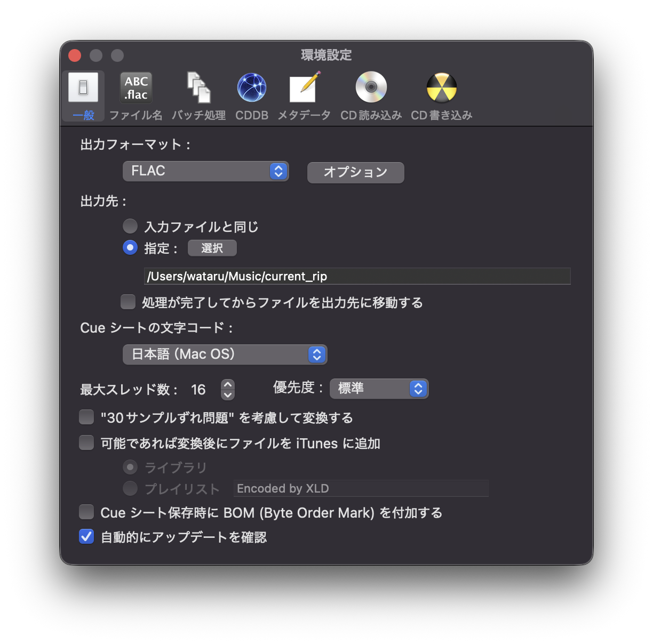The height and width of the screenshot is (644, 653).
Task: Select 入力ファイルと同じ radio button
Action: [x=130, y=226]
